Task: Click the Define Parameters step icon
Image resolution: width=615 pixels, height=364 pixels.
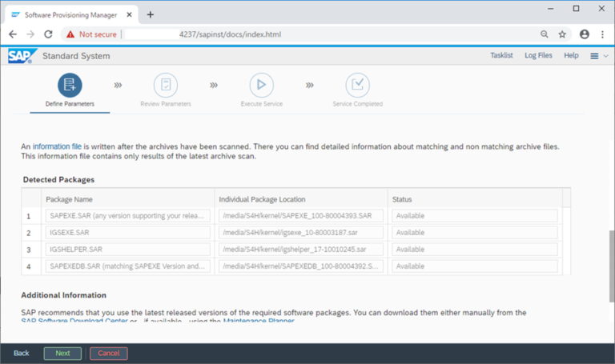Action: pyautogui.click(x=70, y=84)
